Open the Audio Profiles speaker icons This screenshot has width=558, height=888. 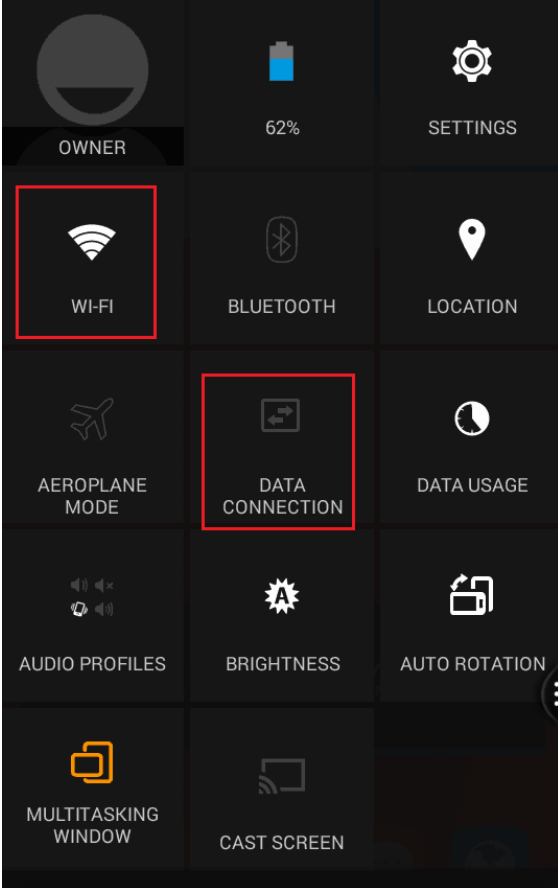92,597
